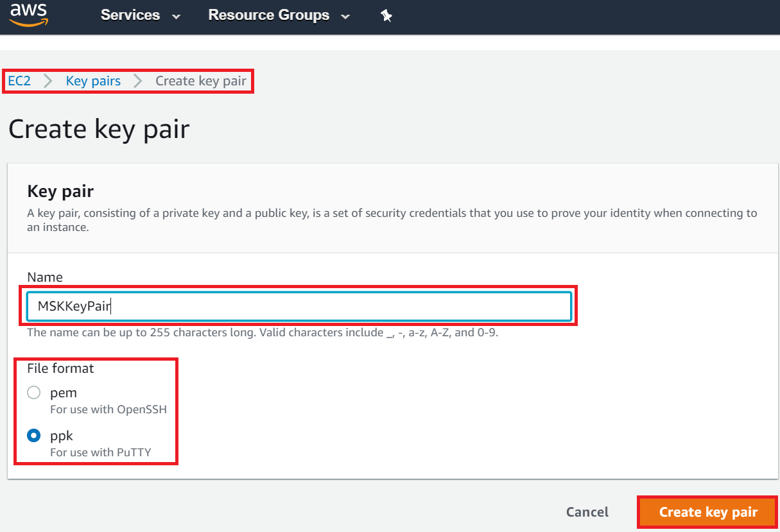Go to EC2 via breadcrumb link
The height and width of the screenshot is (532, 780).
(19, 81)
